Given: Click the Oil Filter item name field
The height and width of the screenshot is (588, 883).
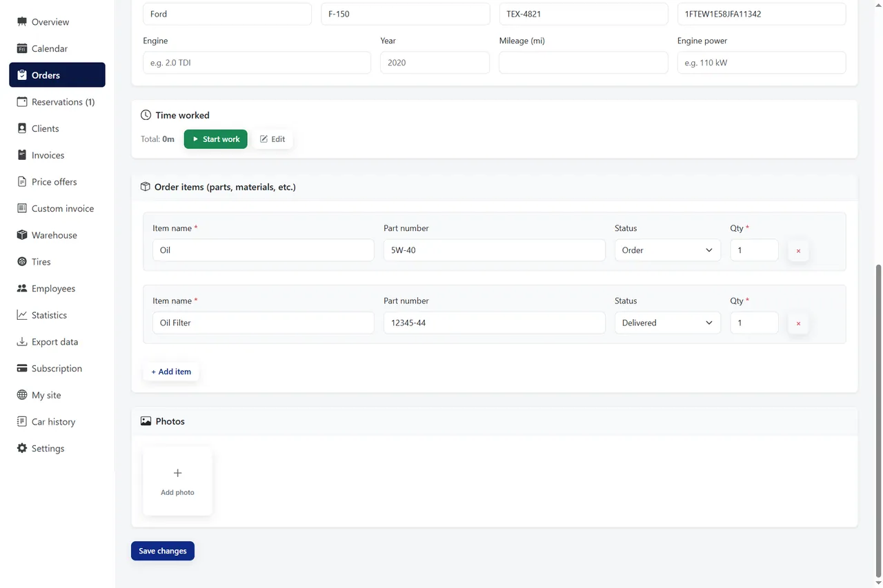Looking at the screenshot, I should tap(264, 323).
